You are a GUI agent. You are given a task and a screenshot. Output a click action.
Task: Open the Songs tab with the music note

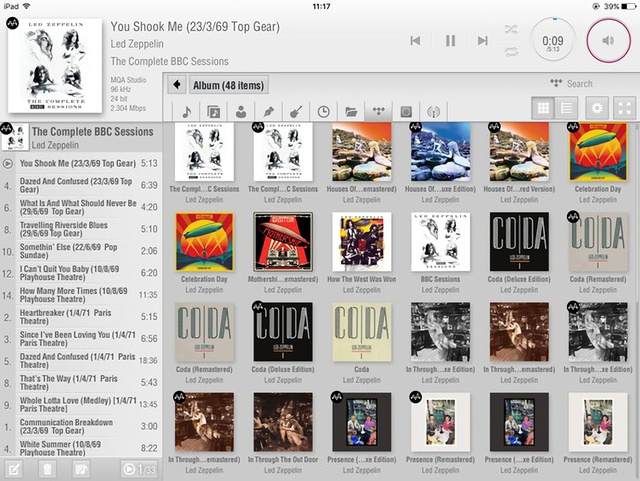(186, 111)
